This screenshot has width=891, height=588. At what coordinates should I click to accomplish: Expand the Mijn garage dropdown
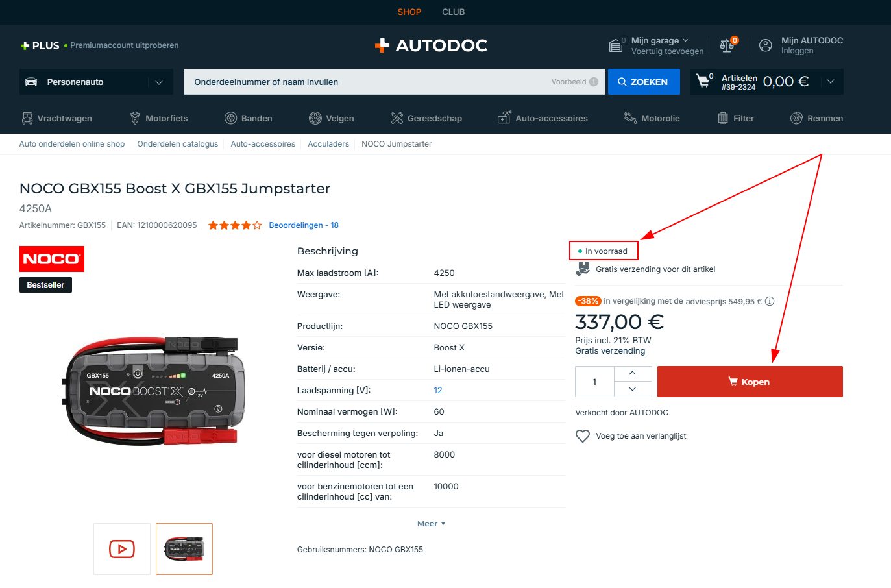(685, 40)
